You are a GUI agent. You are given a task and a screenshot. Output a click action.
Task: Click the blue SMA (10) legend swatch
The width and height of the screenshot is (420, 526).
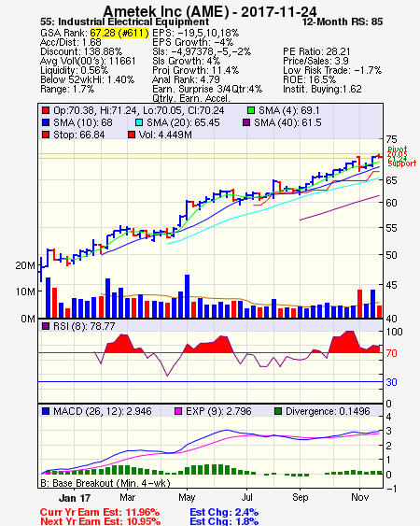[x=46, y=122]
